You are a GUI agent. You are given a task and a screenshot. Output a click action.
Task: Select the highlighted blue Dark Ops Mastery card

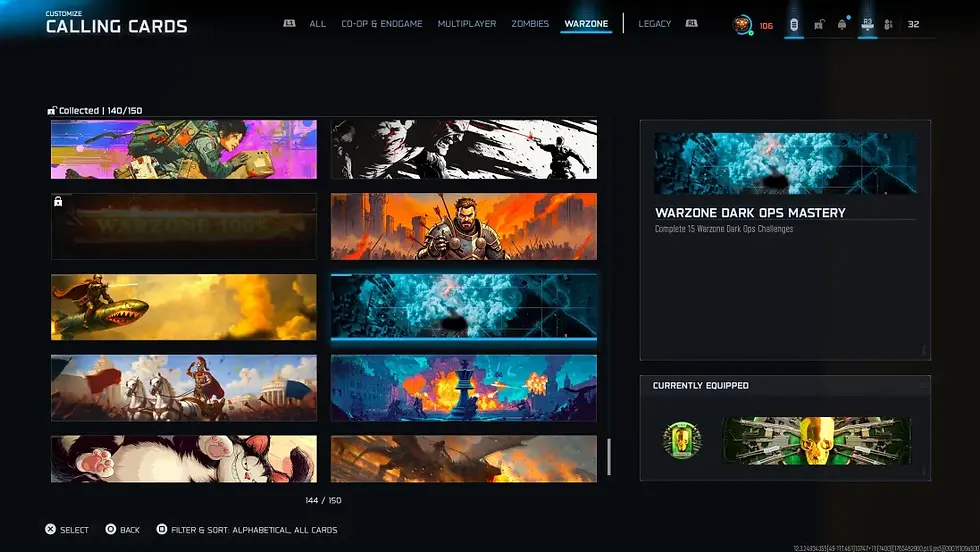[464, 307]
